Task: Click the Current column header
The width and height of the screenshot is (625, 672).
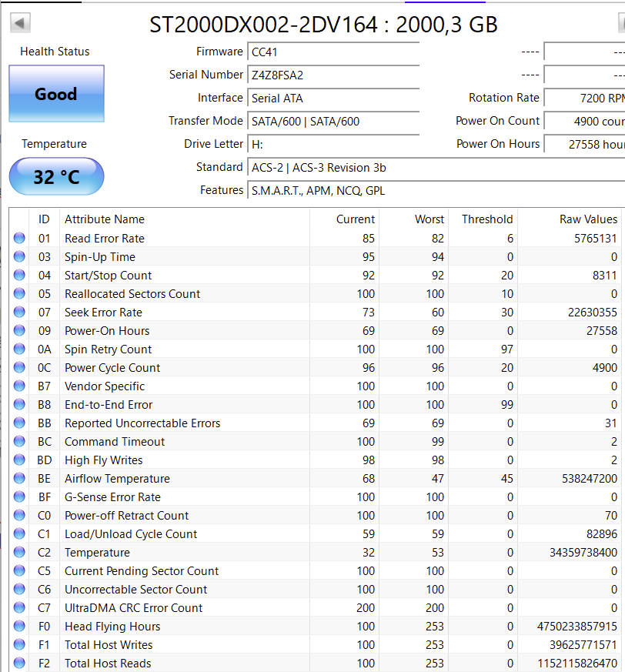Action: click(345, 219)
